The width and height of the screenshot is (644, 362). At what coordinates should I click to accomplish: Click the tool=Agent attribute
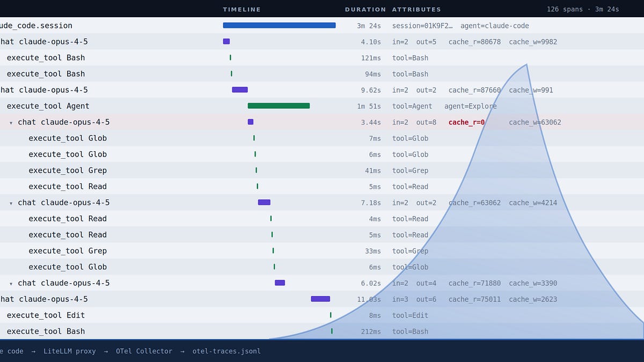(412, 106)
